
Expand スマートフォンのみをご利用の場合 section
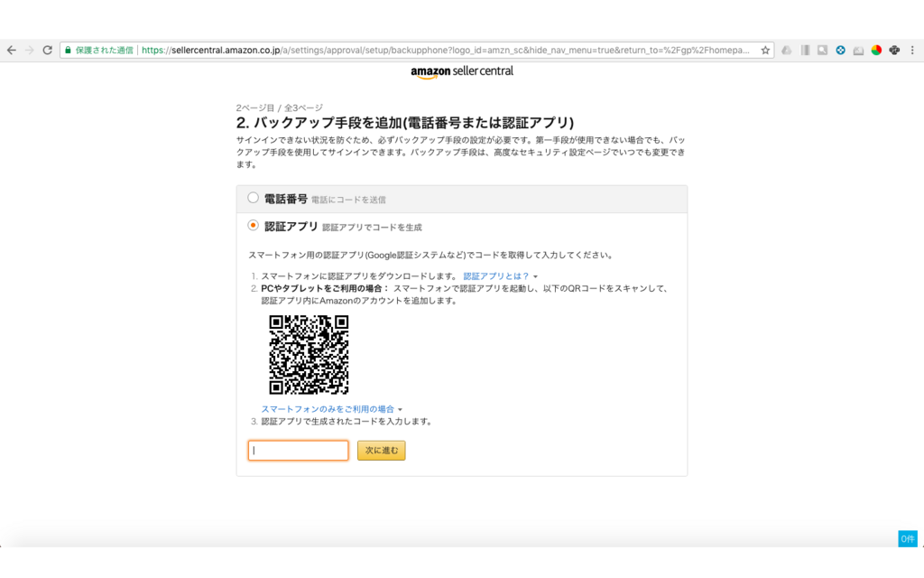[x=332, y=409]
